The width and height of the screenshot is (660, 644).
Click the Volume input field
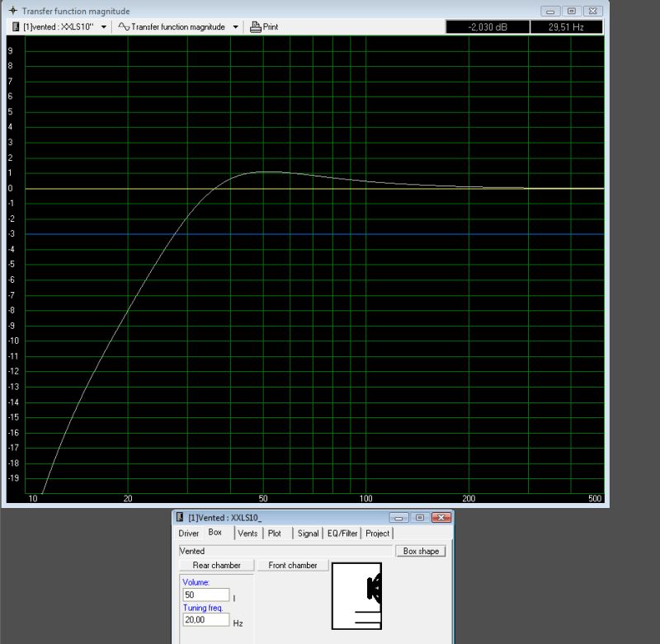click(x=205, y=595)
